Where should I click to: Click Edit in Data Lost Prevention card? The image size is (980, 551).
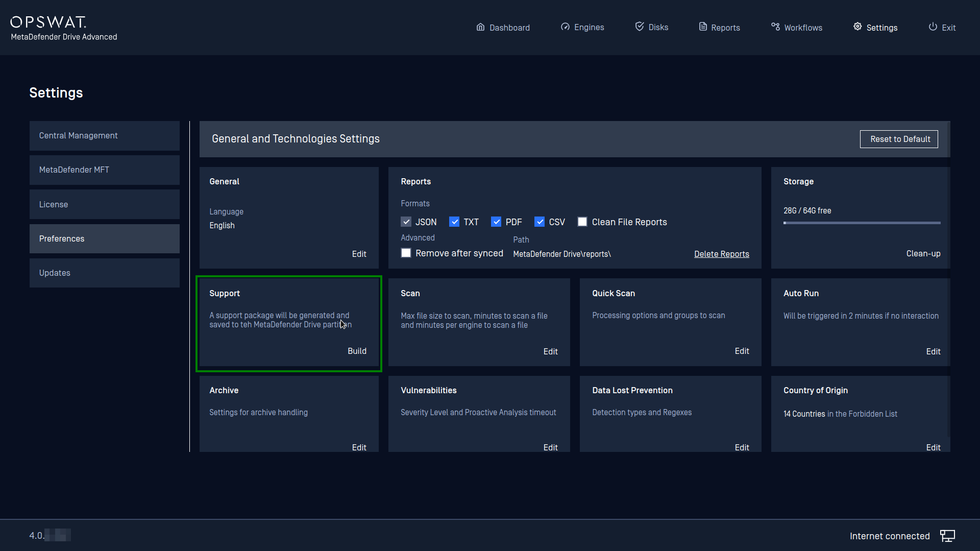pyautogui.click(x=742, y=447)
